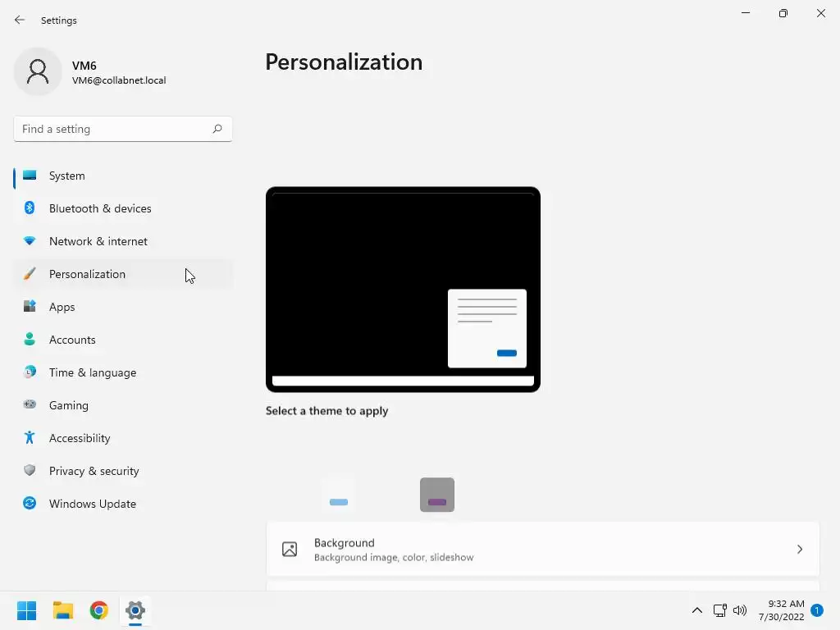The width and height of the screenshot is (840, 630).
Task: Open the clock showing 9:32 AM
Action: pos(781,610)
